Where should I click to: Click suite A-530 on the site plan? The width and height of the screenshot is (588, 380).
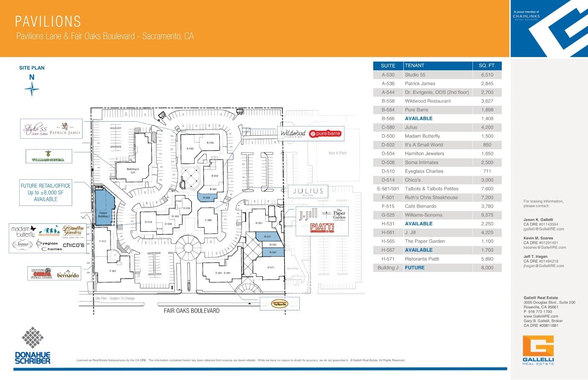click(190, 148)
